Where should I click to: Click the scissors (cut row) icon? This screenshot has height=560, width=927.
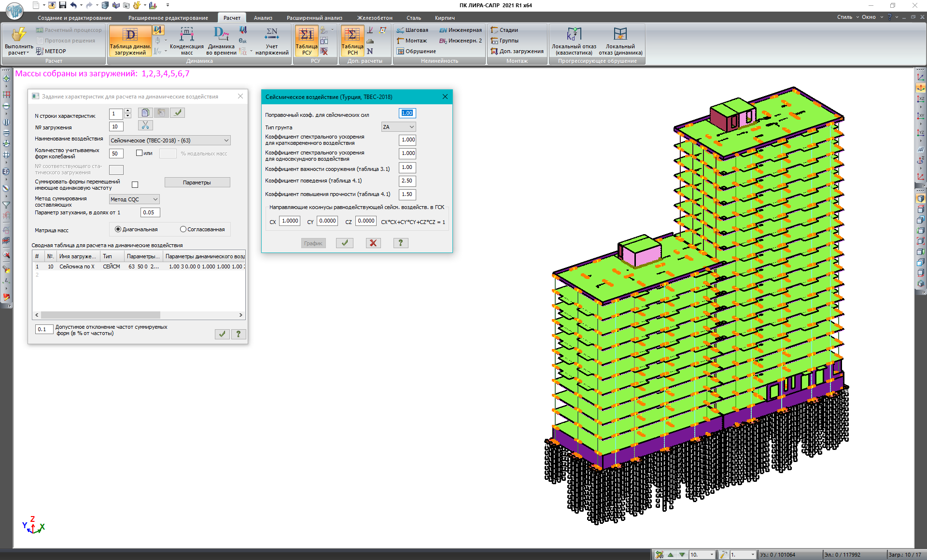coord(145,126)
